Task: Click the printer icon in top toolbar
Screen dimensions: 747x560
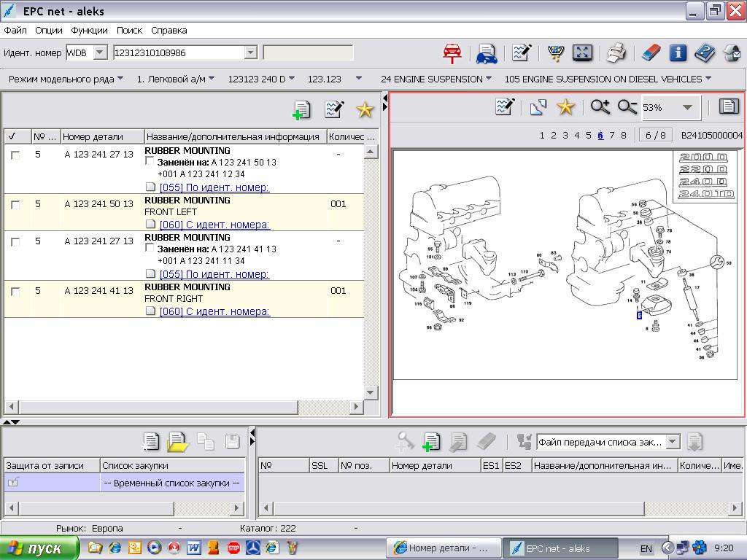Action: click(x=616, y=53)
